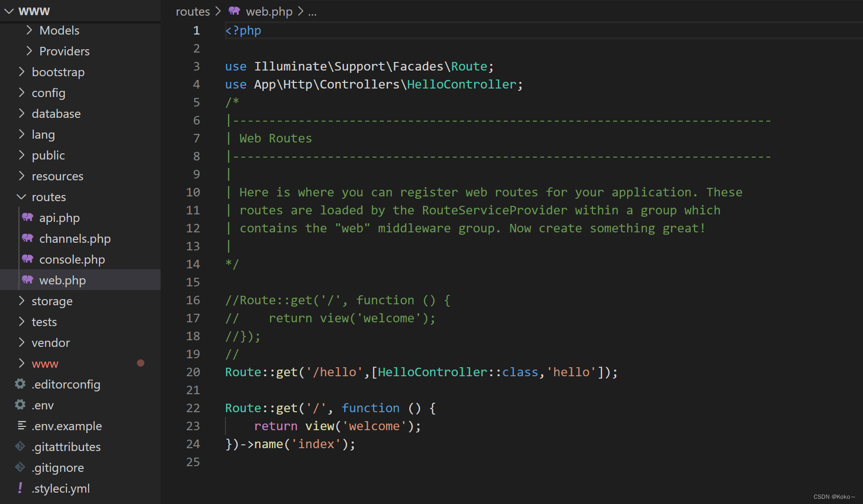This screenshot has width=863, height=504.
Task: Expand the lang folder chevron
Action: (21, 134)
